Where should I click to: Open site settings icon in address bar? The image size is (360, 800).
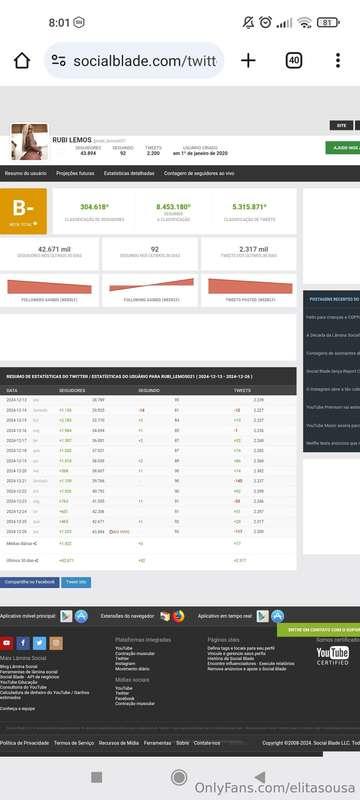click(59, 61)
